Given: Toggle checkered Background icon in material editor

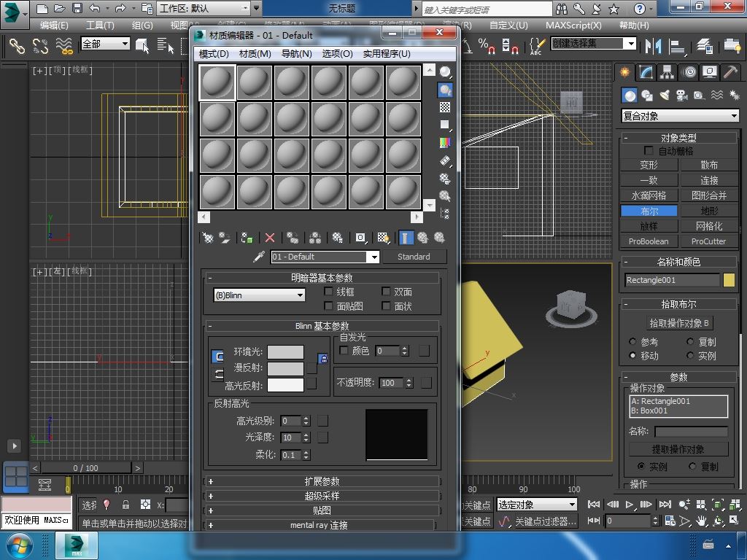Looking at the screenshot, I should 445,108.
